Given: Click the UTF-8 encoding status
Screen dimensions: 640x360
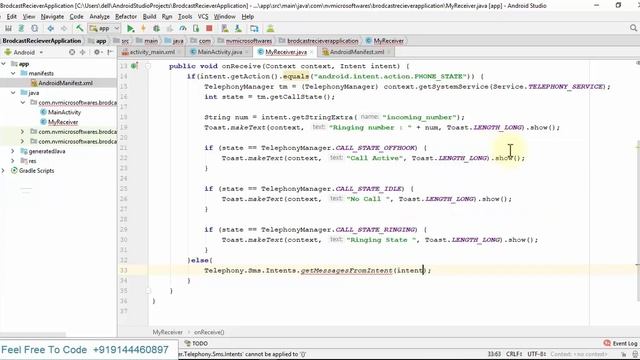Looking at the screenshot, I should [537, 354].
